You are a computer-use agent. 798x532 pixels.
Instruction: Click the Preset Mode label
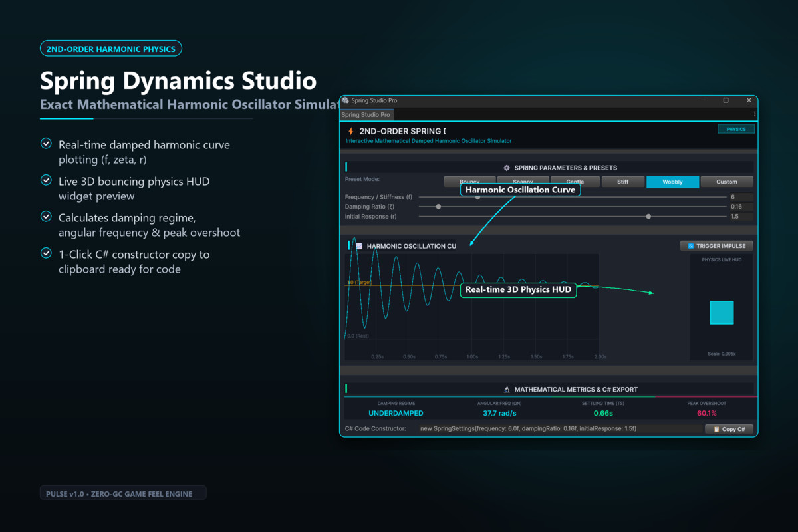(362, 179)
